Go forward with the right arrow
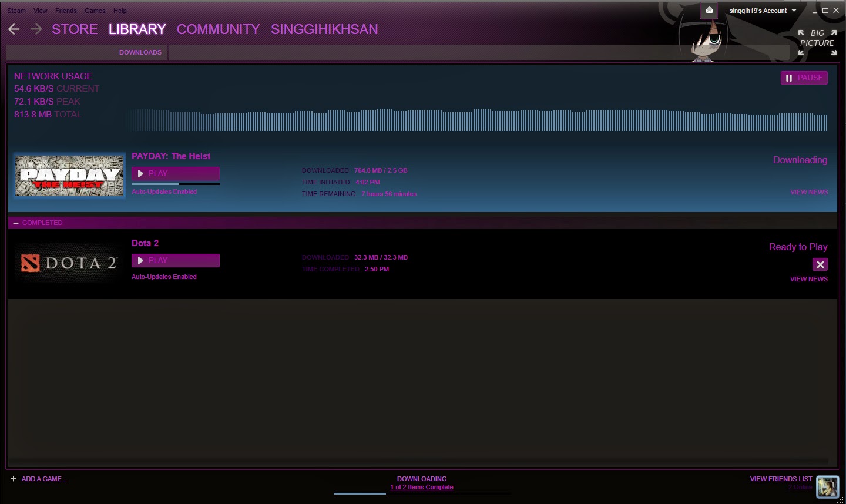 point(36,29)
